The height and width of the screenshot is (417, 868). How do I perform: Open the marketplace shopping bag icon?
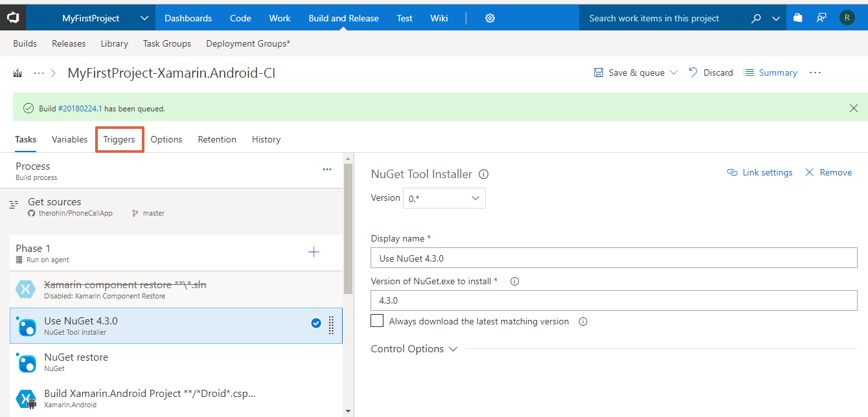(x=798, y=18)
